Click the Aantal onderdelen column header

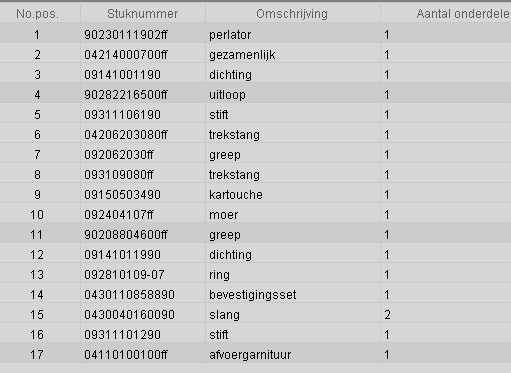[446, 14]
